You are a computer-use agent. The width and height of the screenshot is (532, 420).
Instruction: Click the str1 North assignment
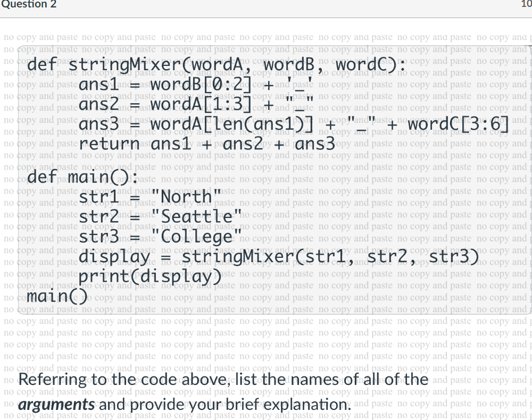click(x=149, y=197)
